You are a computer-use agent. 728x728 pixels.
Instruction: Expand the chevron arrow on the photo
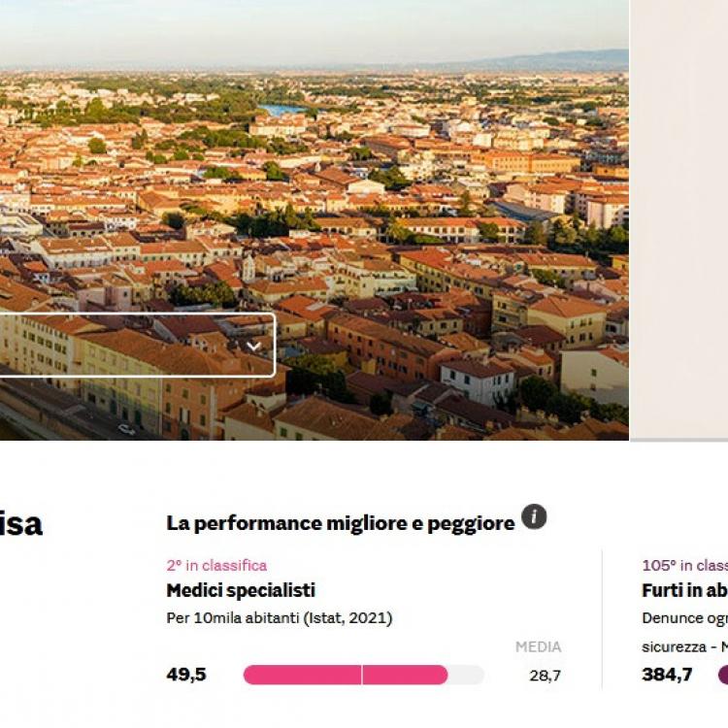click(x=253, y=346)
